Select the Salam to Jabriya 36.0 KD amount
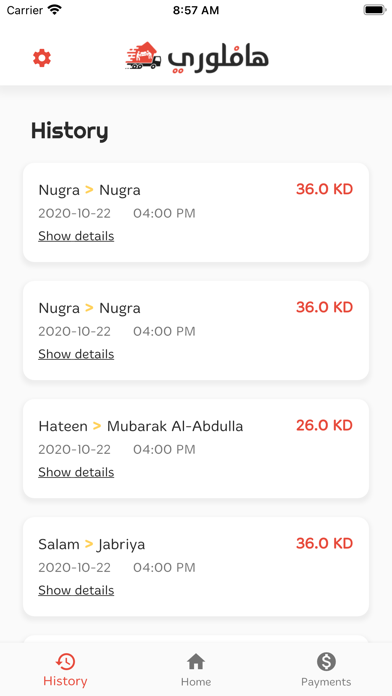This screenshot has height=696, width=392. point(325,543)
